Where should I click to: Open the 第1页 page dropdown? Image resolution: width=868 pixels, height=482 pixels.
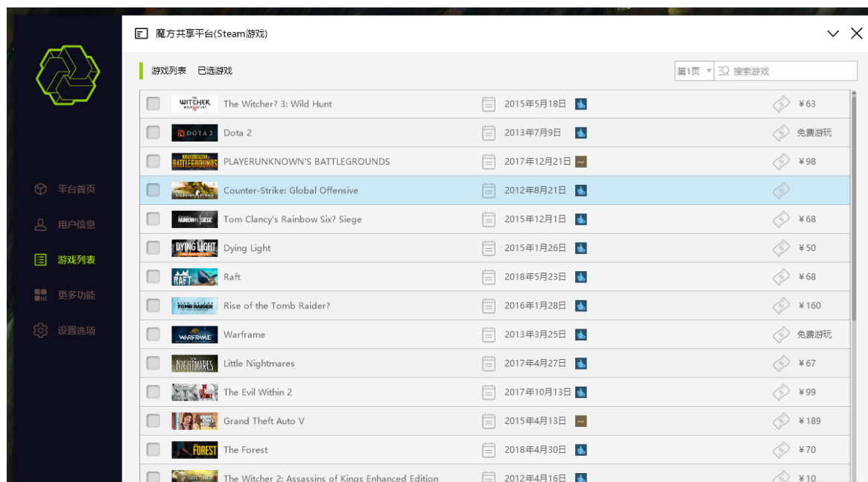point(694,71)
